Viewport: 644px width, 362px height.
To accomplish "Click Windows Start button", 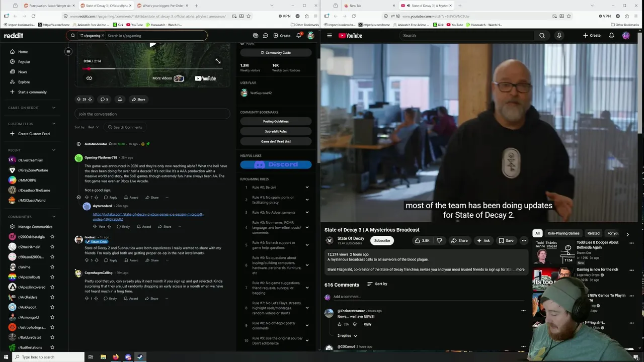I will click(x=6, y=357).
